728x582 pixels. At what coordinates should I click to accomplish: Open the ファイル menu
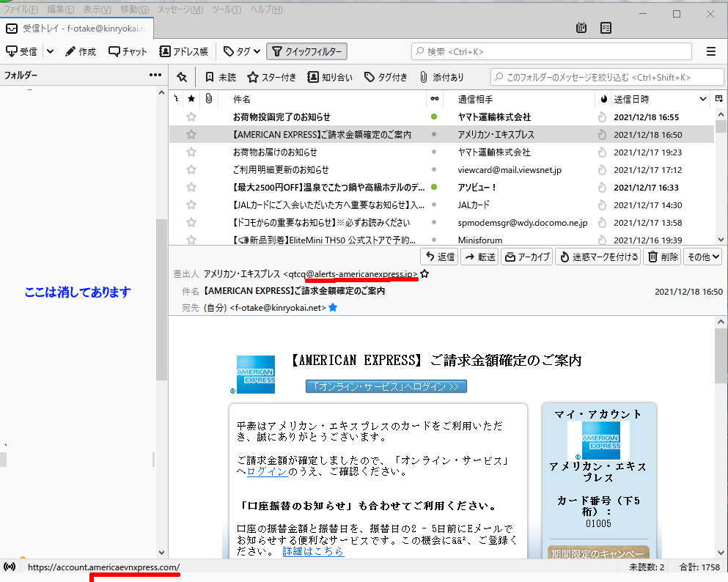coord(21,10)
